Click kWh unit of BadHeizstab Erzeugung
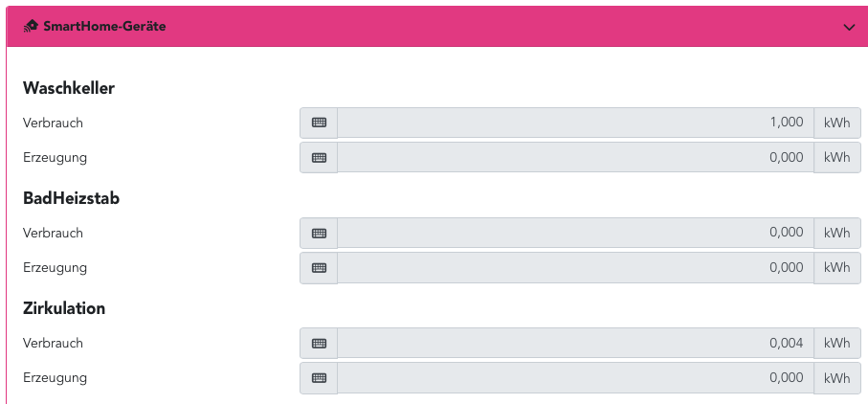 (836, 267)
